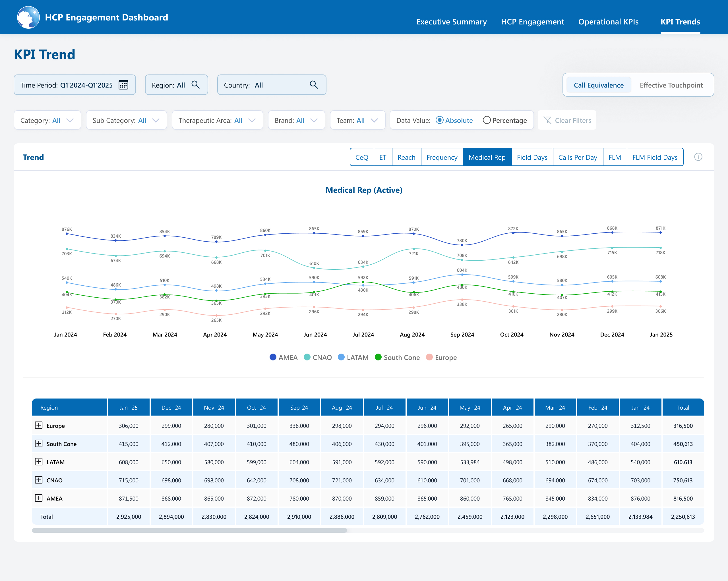Viewport: 728px width, 581px height.
Task: Expand the Europe row plus icon
Action: [39, 425]
